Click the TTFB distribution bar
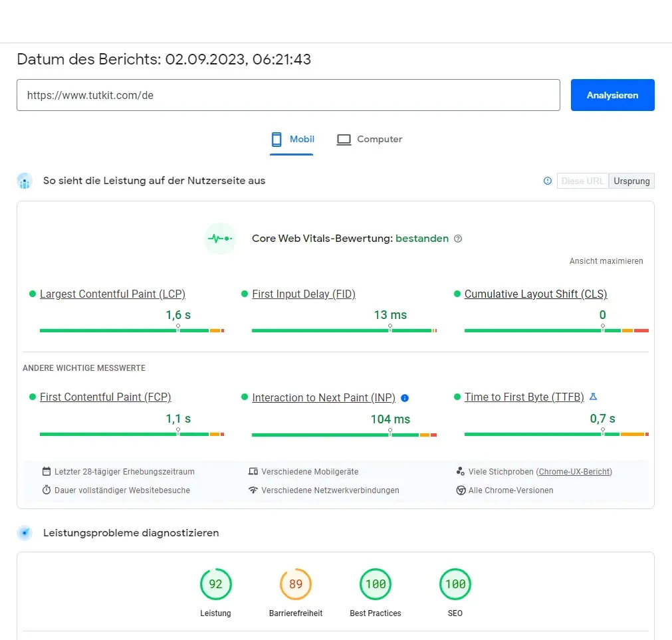Viewport: 672px width, 640px height. click(x=556, y=434)
